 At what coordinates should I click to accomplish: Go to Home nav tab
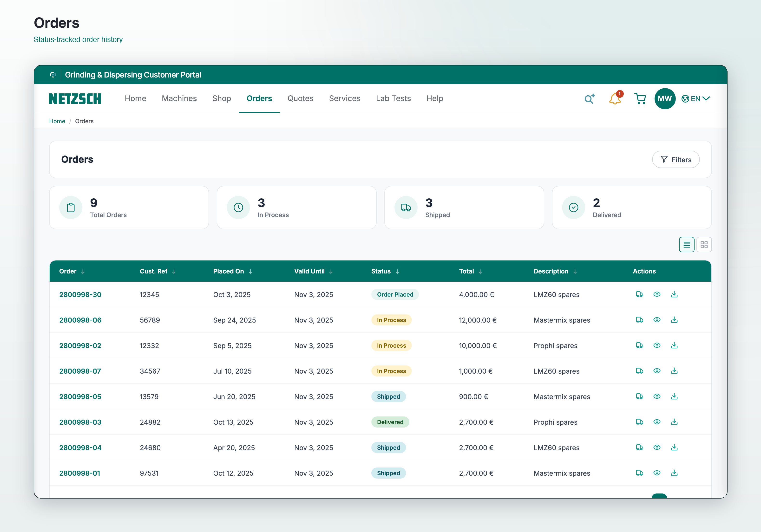coord(135,98)
